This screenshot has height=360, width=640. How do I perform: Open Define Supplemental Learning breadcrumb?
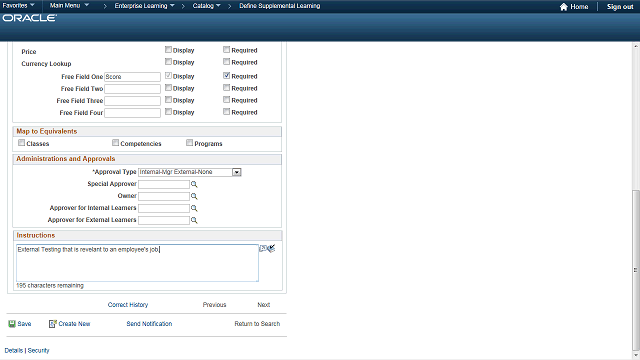pyautogui.click(x=280, y=6)
